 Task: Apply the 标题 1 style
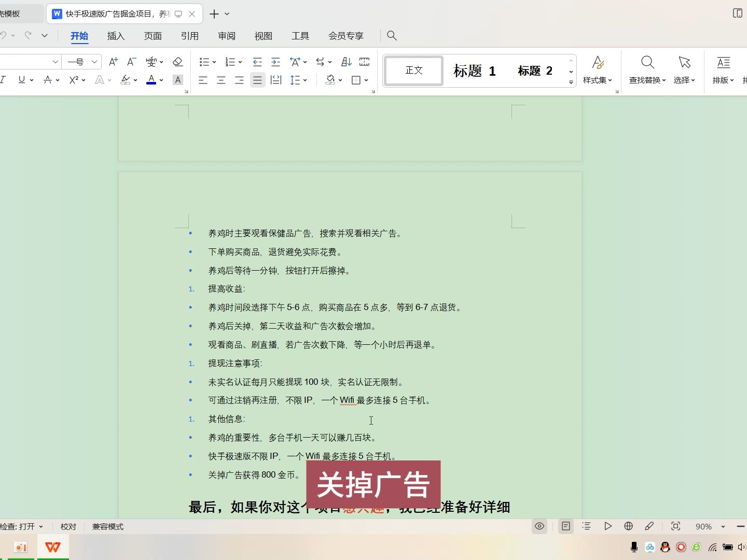[475, 71]
